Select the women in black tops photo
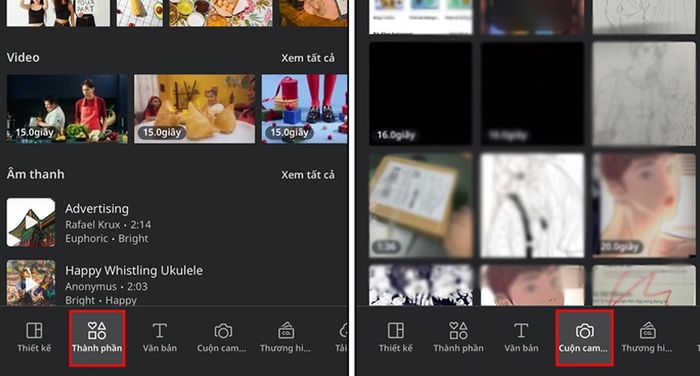 click(58, 13)
